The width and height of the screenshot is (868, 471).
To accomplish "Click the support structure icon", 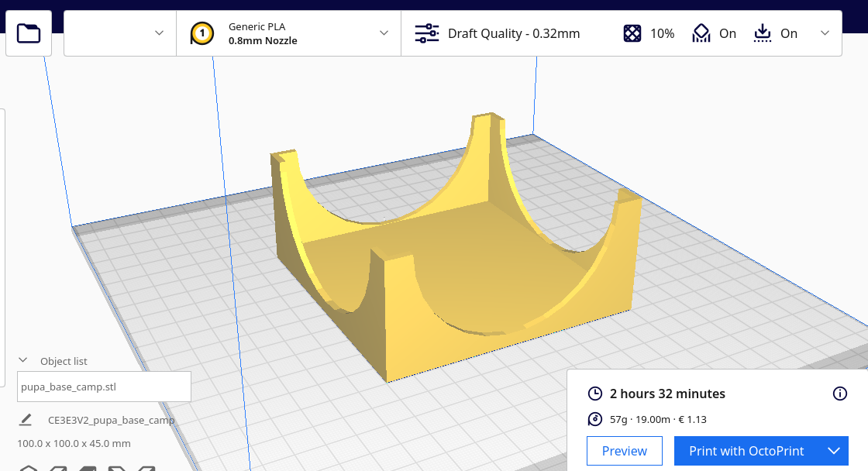I will click(x=701, y=33).
